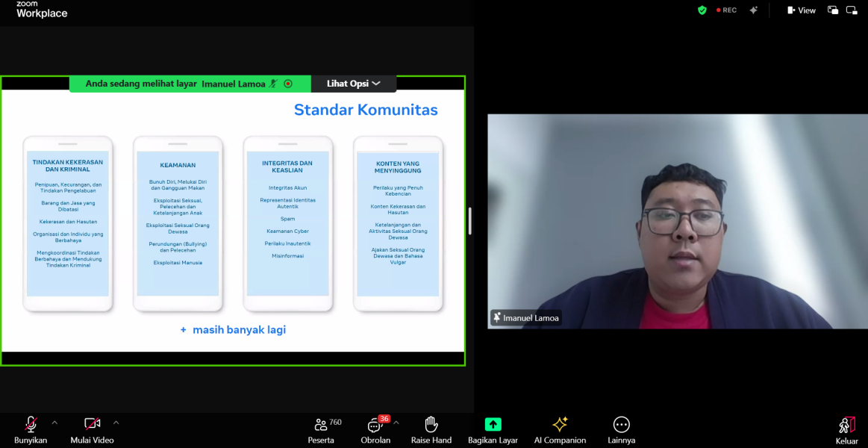Click the green encryption shield icon
This screenshot has width=868, height=448.
[x=702, y=10]
